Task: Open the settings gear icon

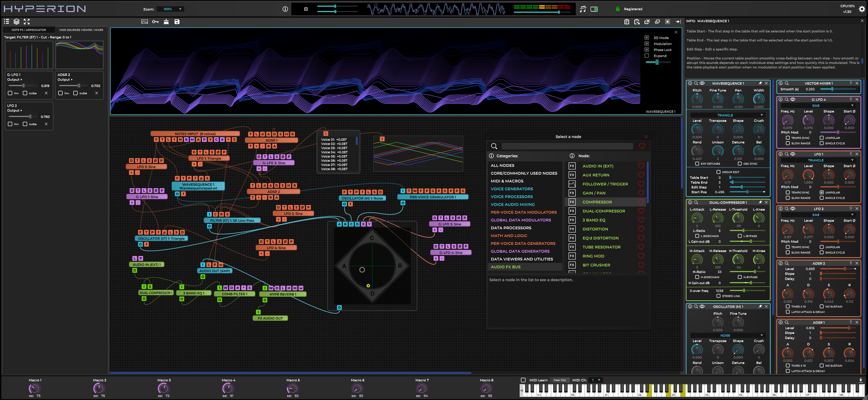Action: (x=862, y=9)
